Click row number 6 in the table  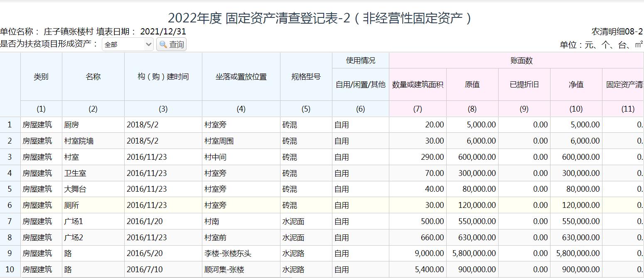pyautogui.click(x=10, y=205)
